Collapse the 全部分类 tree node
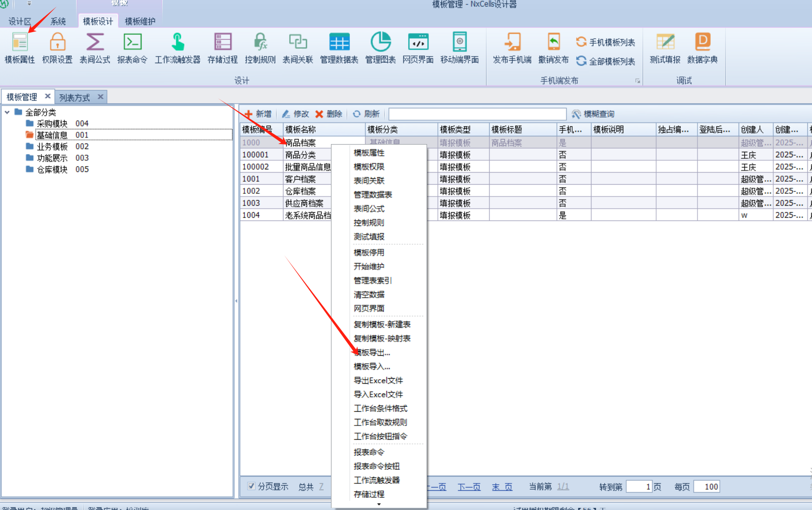Viewport: 812px width, 510px height. [7, 112]
